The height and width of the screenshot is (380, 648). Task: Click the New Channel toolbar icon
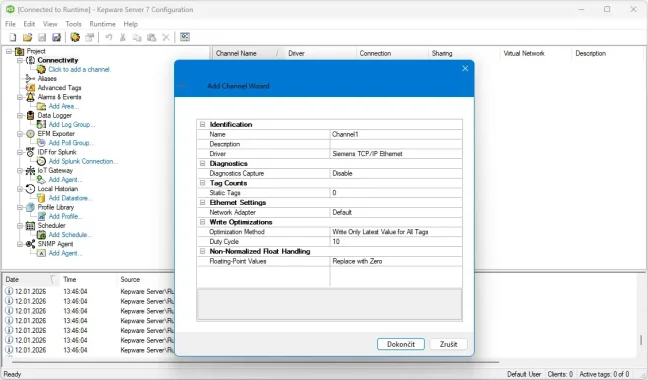pos(75,38)
